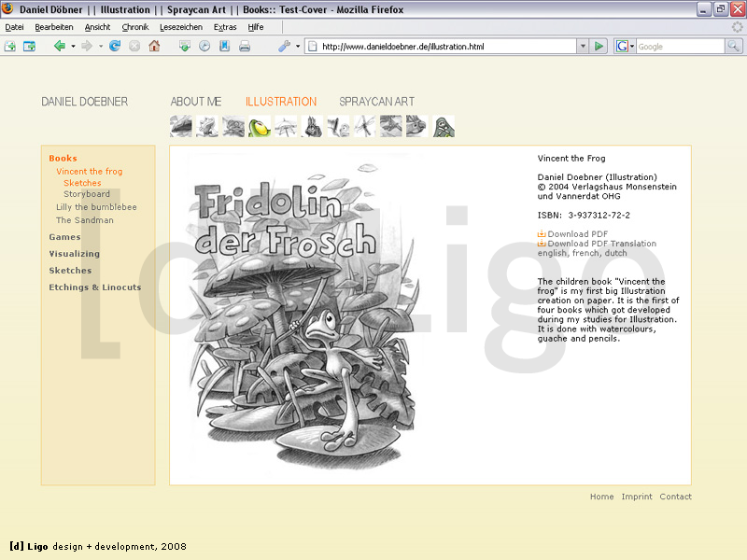Viewport: 747px width, 560px height.
Task: Open the back history dropdown arrow
Action: tap(73, 46)
